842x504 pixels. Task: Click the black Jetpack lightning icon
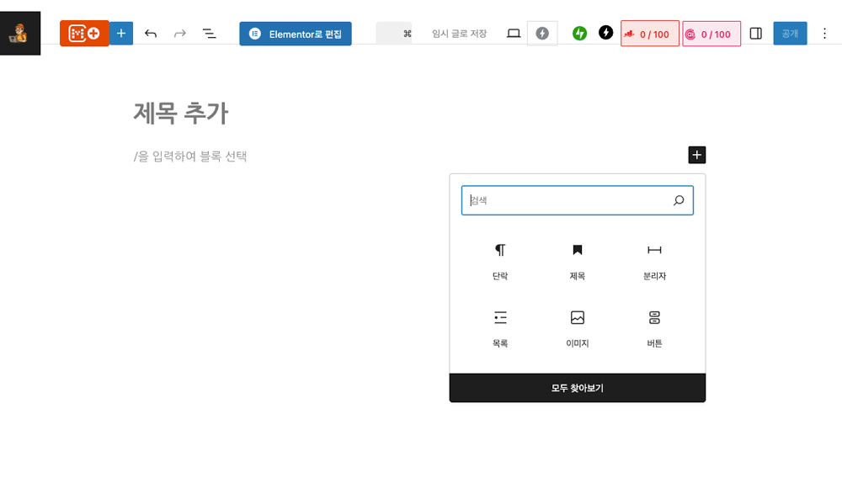[x=605, y=33]
